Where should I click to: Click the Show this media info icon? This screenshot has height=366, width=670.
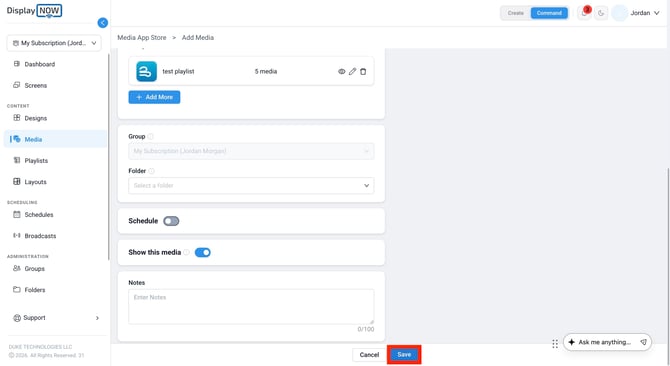[186, 252]
